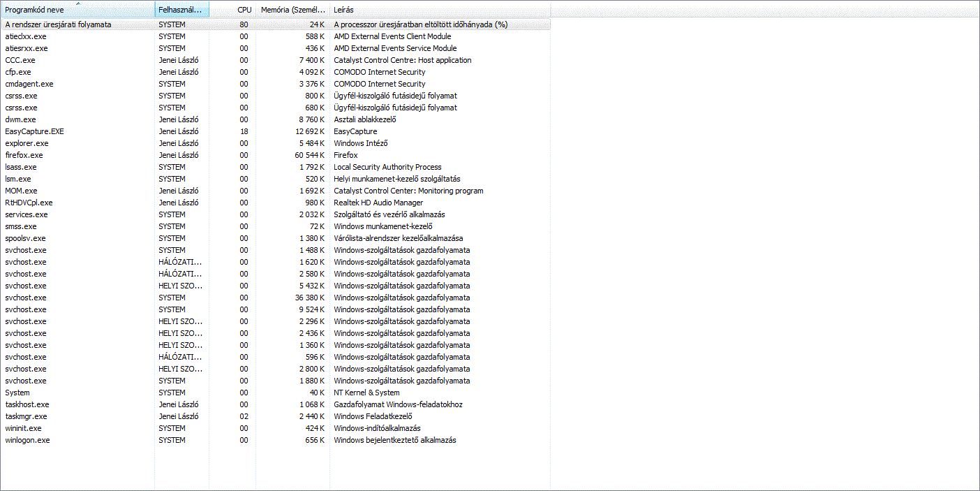Select the svchost.exe row using 36 380 K
Viewport: 980px width, 491px height.
point(276,298)
